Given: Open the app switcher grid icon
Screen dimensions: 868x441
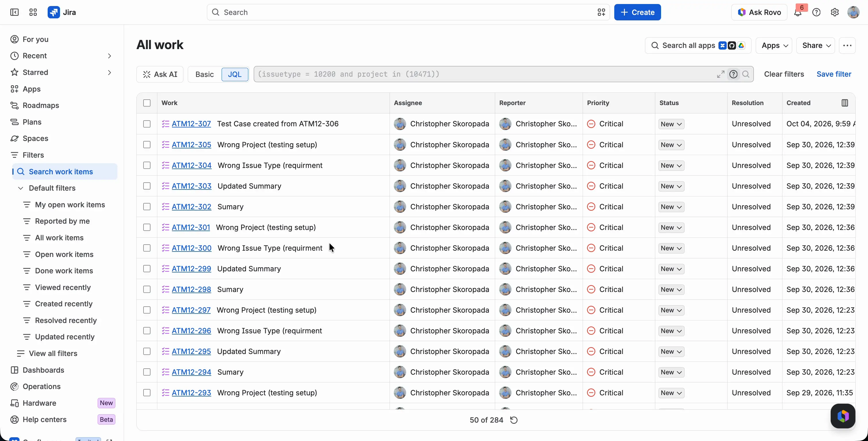Looking at the screenshot, I should (x=33, y=12).
